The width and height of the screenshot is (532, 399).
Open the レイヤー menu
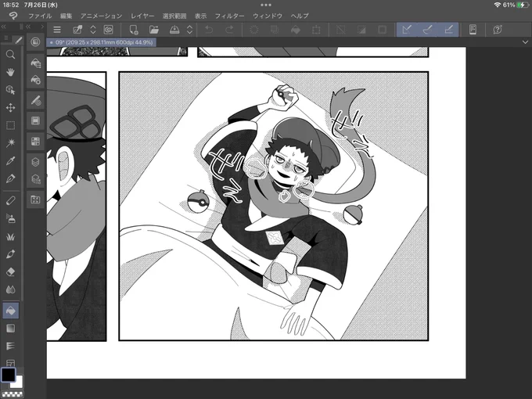pos(142,16)
